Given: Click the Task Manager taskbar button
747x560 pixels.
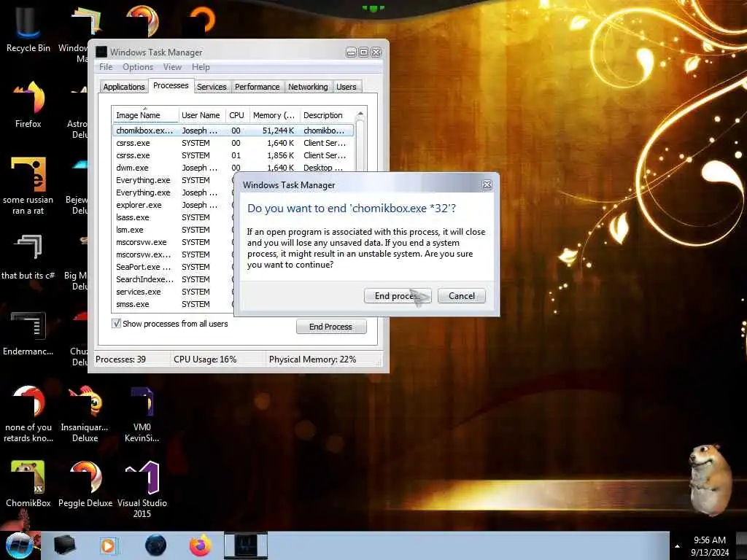Looking at the screenshot, I should [246, 545].
